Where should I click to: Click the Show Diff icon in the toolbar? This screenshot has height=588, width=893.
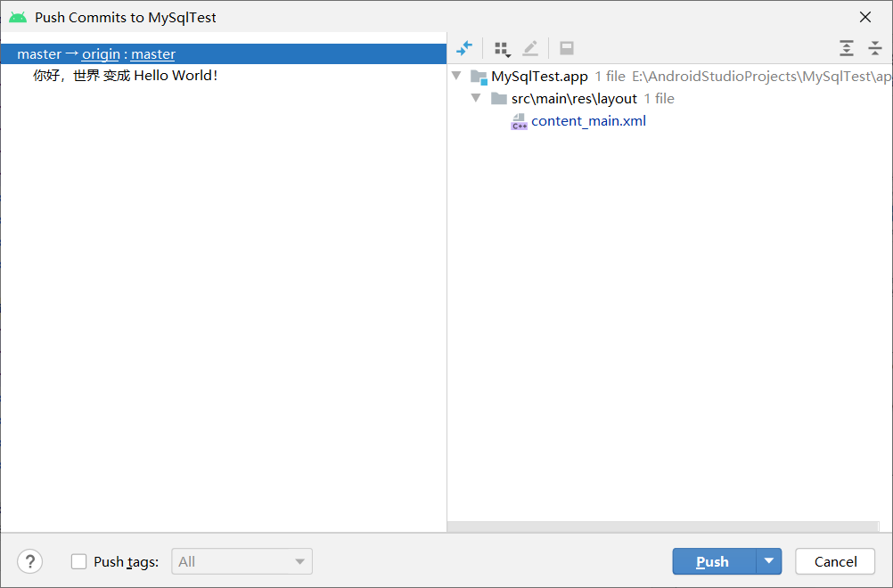coord(463,48)
